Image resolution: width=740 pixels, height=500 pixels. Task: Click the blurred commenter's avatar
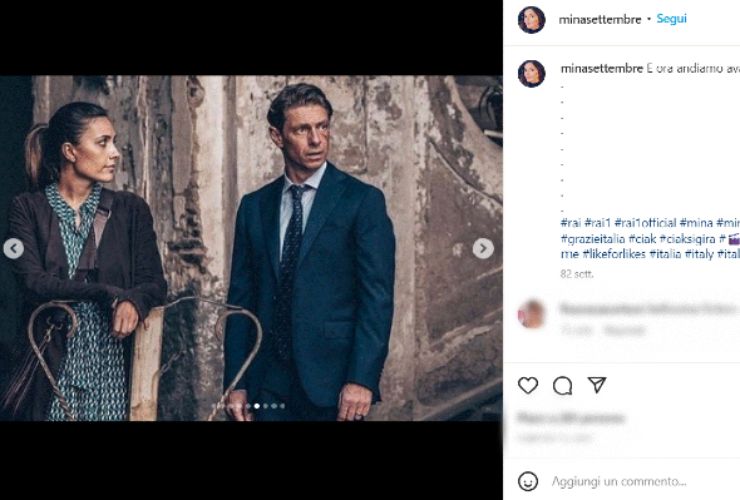point(532,314)
